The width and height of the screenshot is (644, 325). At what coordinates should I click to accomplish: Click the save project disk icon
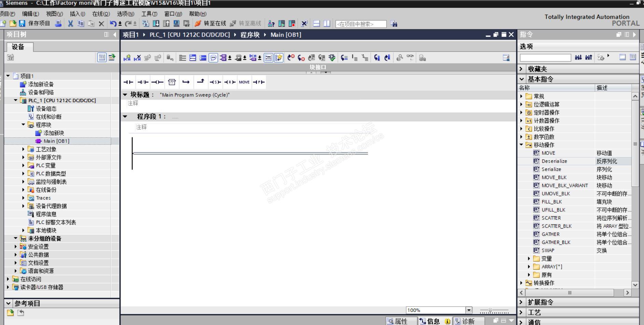22,24
